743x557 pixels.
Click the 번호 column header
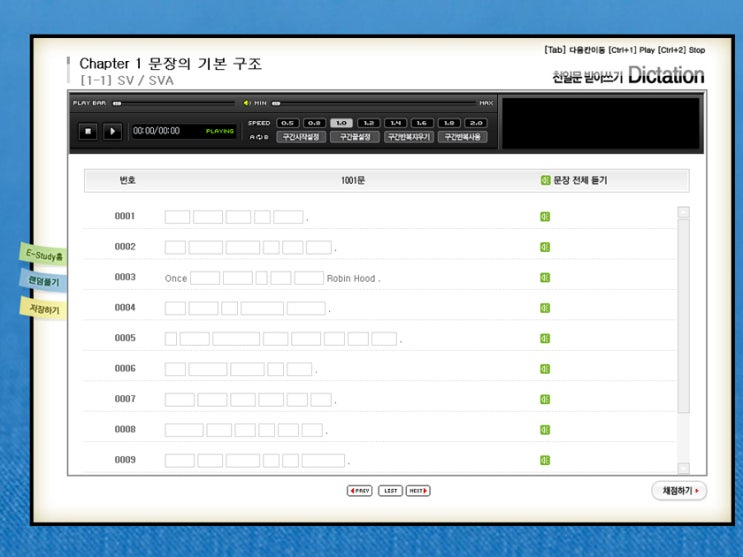coord(127,180)
